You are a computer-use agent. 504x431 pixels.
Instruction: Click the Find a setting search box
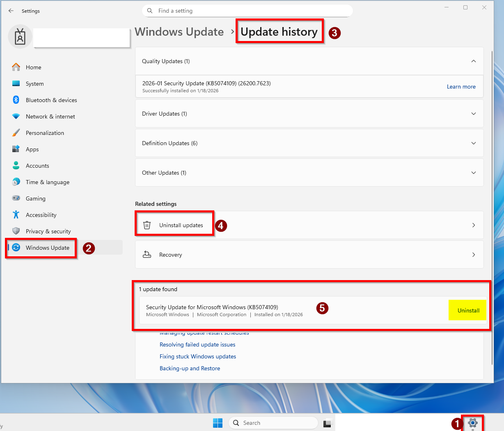click(x=247, y=11)
